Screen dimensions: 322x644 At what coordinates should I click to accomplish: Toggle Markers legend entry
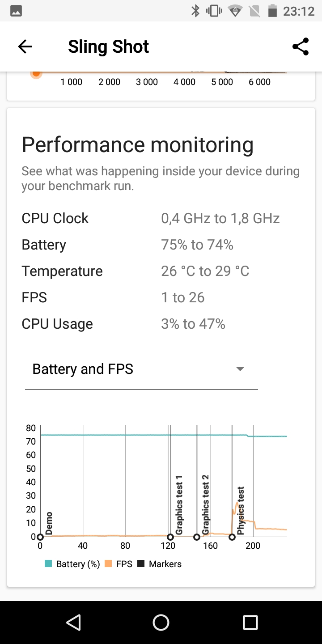pyautogui.click(x=159, y=564)
